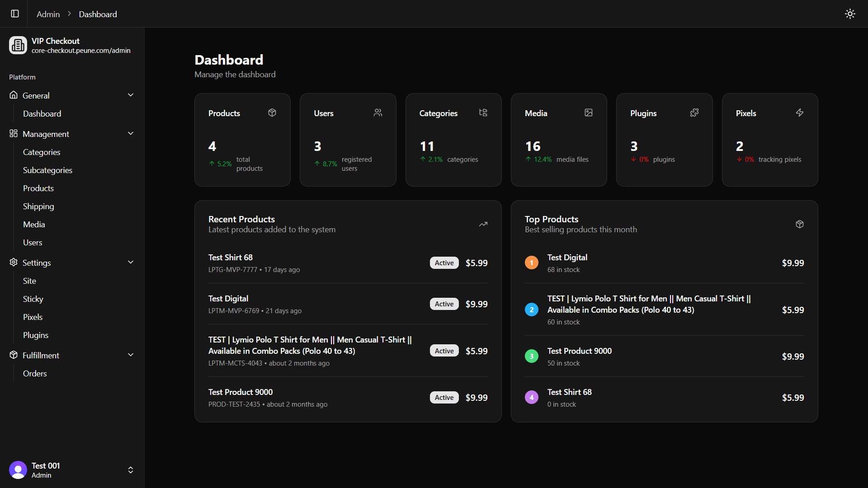Image resolution: width=868 pixels, height=488 pixels.
Task: Open Admin from the breadcrumb
Action: 48,14
